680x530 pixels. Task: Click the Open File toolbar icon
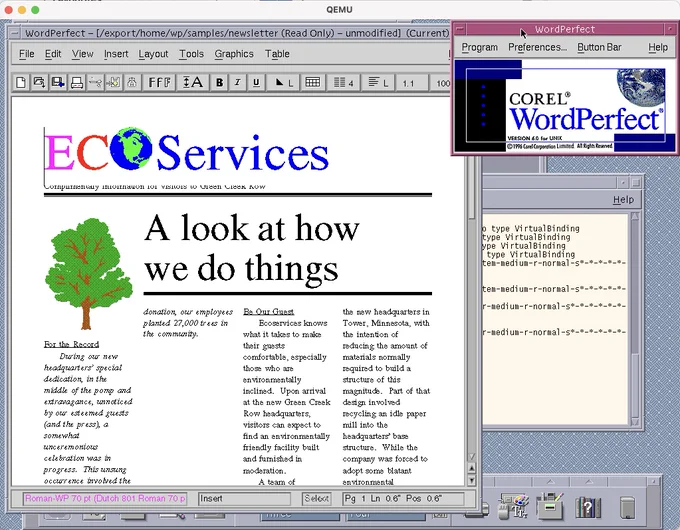click(x=39, y=82)
